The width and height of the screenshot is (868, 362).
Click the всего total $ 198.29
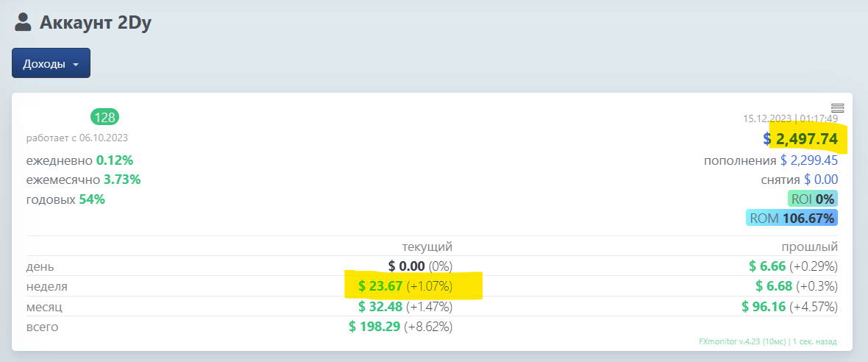point(374,327)
